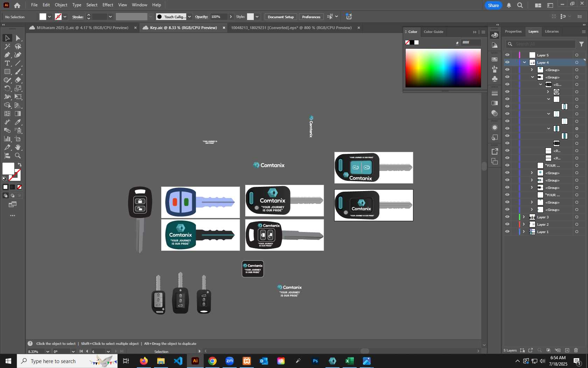Open the Effect menu
588x368 pixels.
tap(108, 5)
